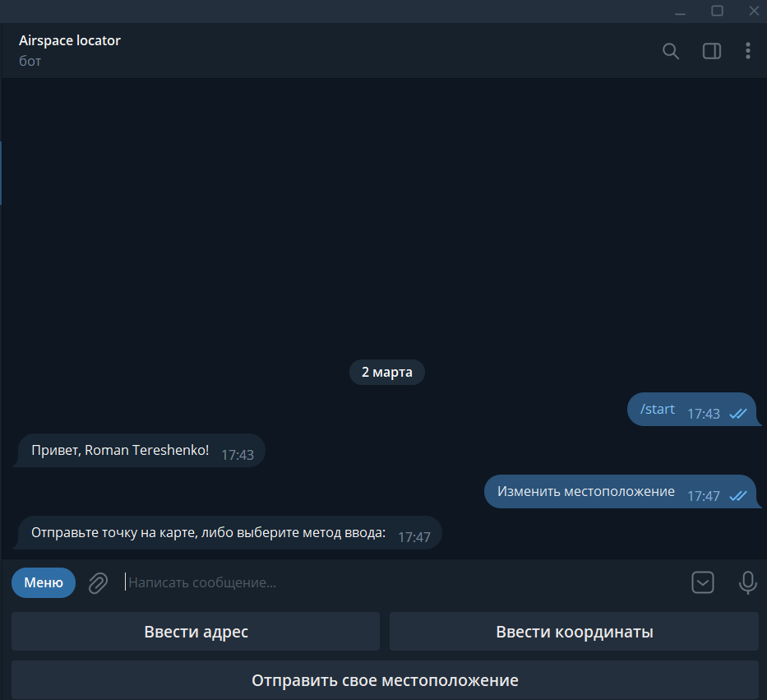
Task: Open the blue Меню bot commands button
Action: [44, 582]
